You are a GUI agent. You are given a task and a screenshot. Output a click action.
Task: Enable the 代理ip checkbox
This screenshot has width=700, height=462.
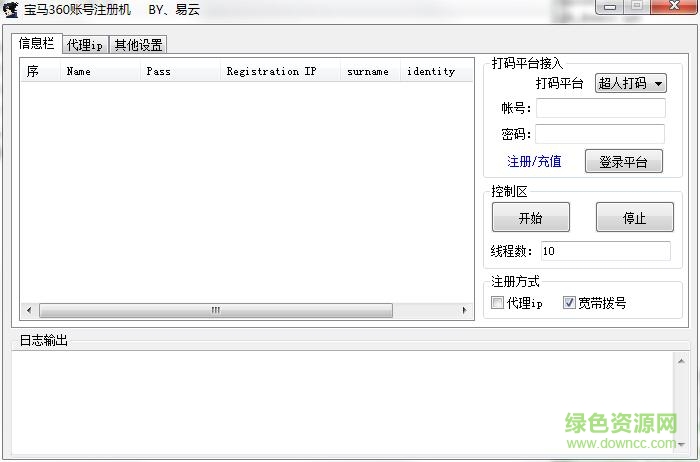pos(497,303)
